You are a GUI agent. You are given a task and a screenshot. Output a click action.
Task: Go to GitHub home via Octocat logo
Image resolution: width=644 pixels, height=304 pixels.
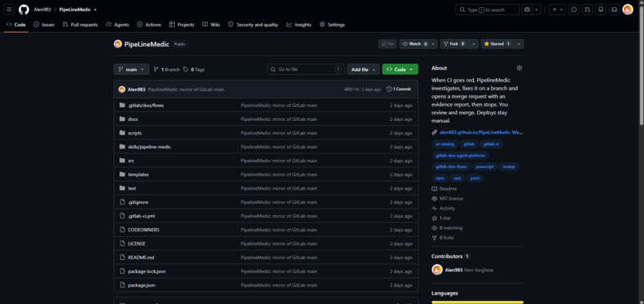coord(24,10)
